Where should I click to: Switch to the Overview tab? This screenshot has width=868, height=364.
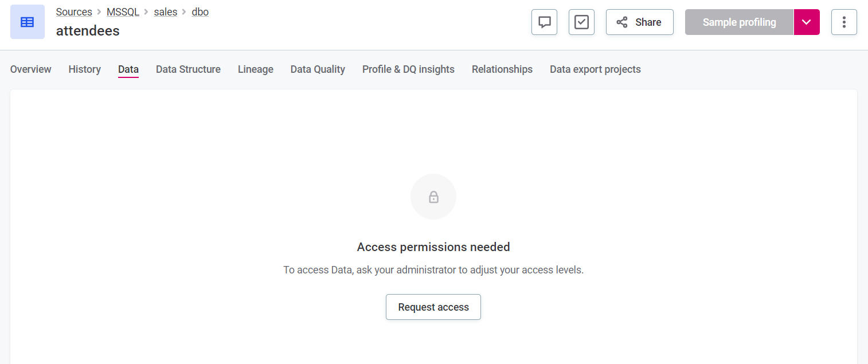[x=31, y=69]
